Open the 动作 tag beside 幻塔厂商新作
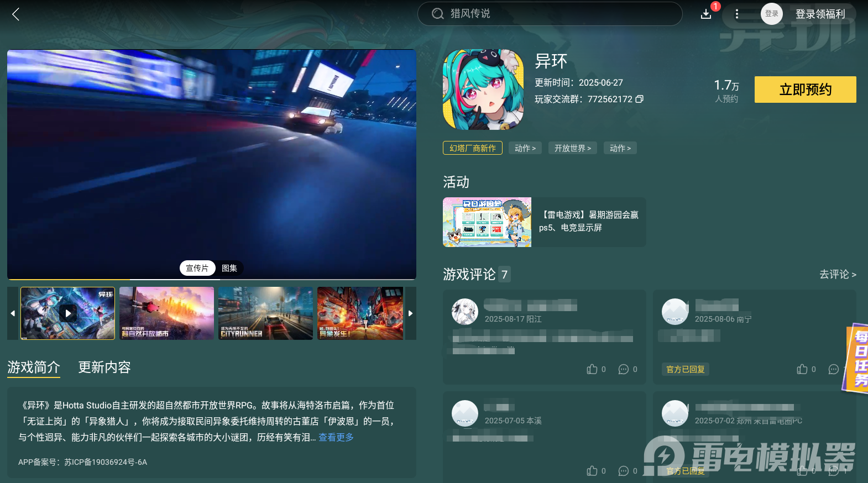The image size is (868, 483). (525, 148)
